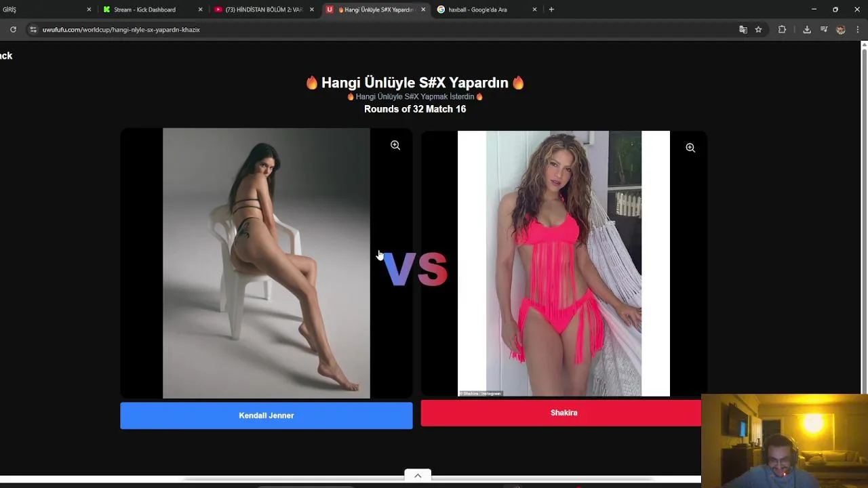Click the YouTube favicon on the HİNDİSTAN tab
Viewport: 868px width, 488px height.
218,9
